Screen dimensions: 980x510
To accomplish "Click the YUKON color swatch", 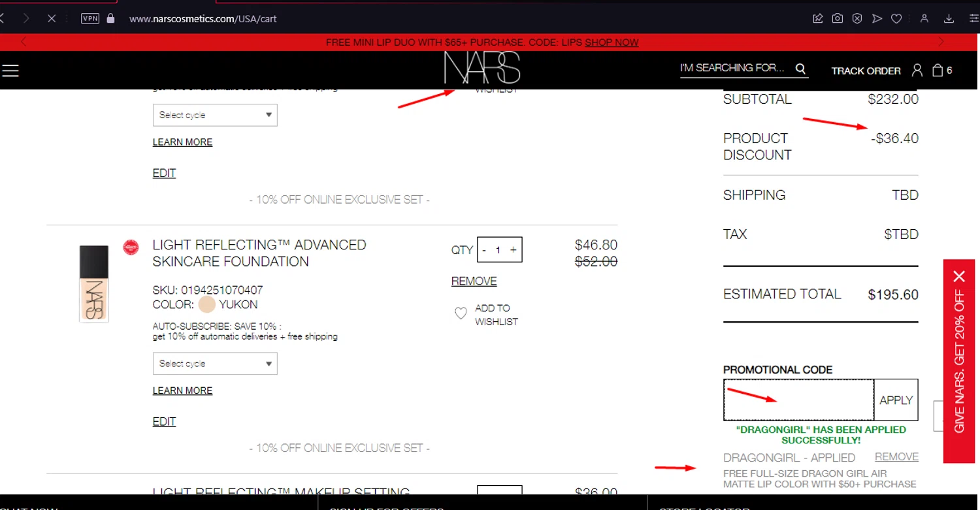I will point(207,304).
